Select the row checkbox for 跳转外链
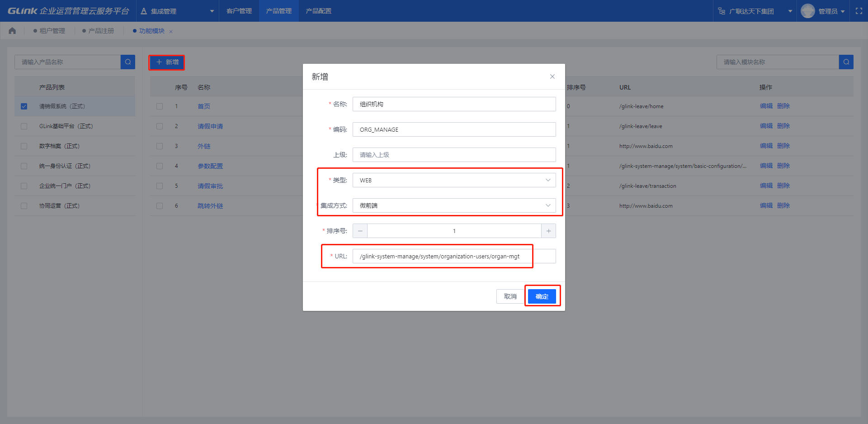868x424 pixels. pos(160,206)
